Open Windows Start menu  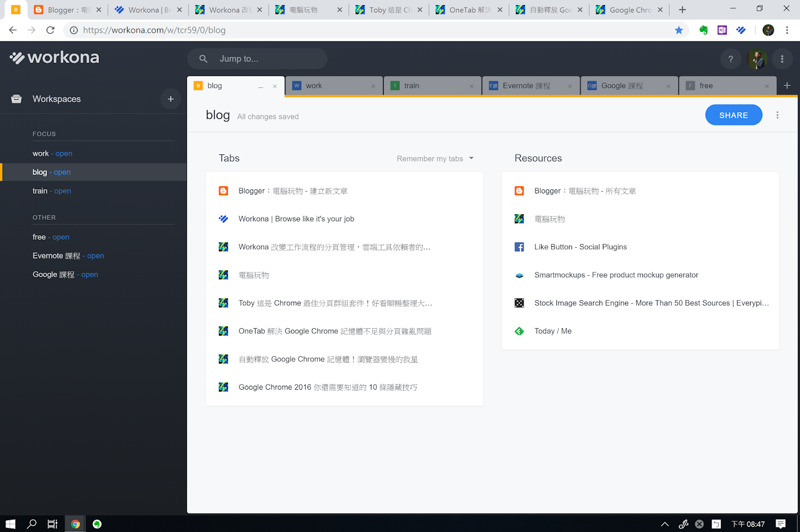pyautogui.click(x=10, y=524)
